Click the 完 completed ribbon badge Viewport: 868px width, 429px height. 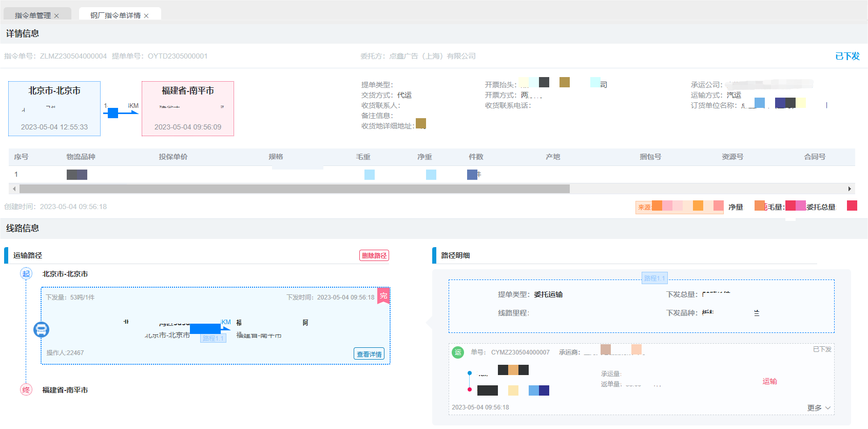[383, 295]
